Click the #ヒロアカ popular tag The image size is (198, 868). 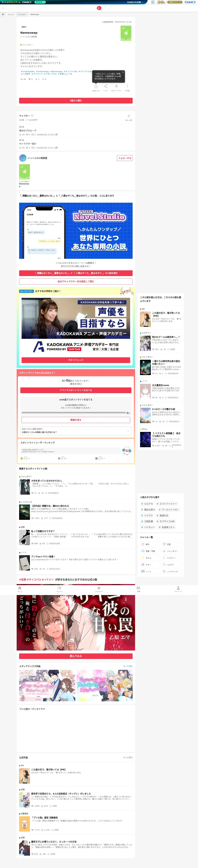tap(147, 504)
